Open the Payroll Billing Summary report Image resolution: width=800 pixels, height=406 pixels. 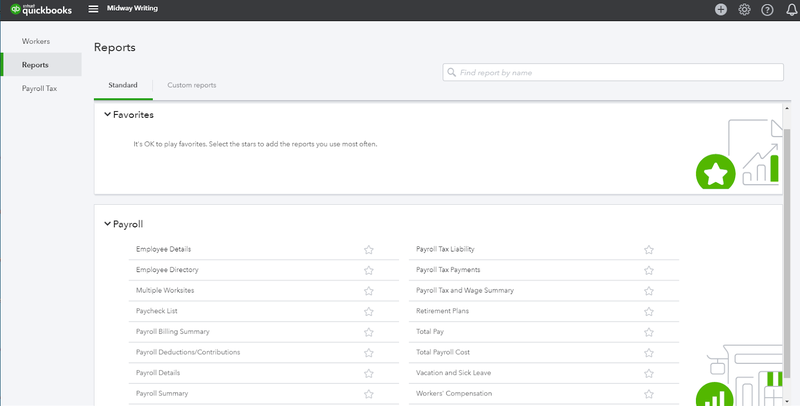[x=172, y=332]
